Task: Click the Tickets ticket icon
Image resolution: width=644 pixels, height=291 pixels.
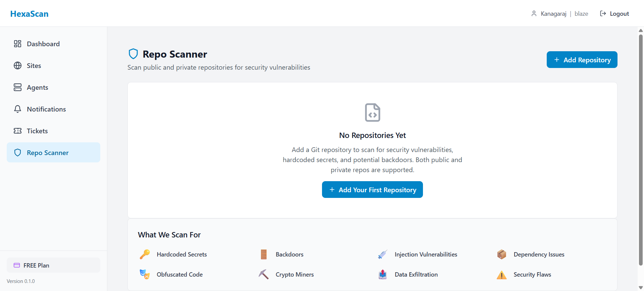Action: [x=17, y=131]
